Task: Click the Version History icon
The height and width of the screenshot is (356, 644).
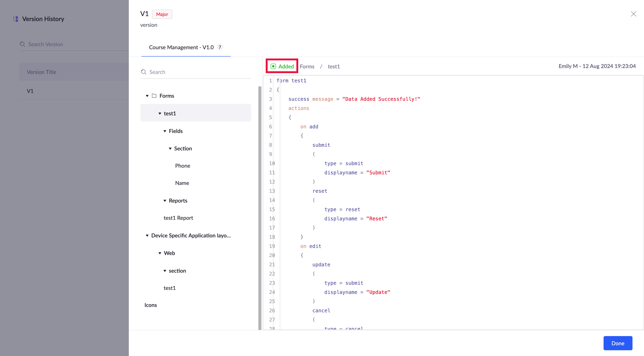Action: (x=16, y=19)
